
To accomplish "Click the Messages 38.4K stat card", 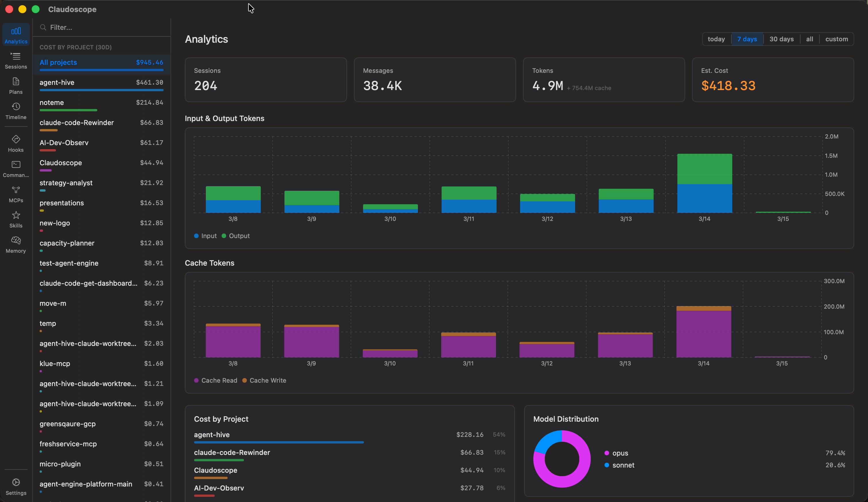I will tap(435, 79).
